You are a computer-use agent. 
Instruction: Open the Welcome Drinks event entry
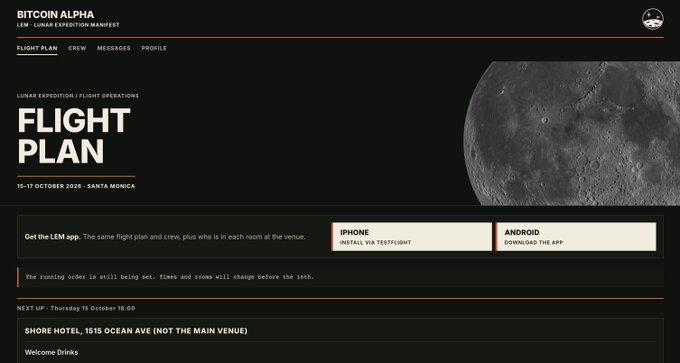(x=51, y=352)
